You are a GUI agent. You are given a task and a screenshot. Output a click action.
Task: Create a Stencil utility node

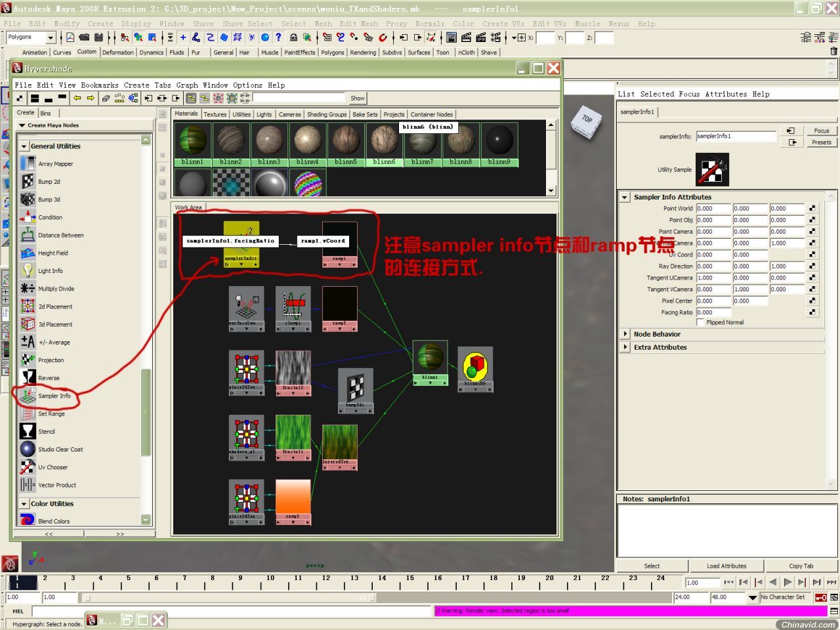38,431
